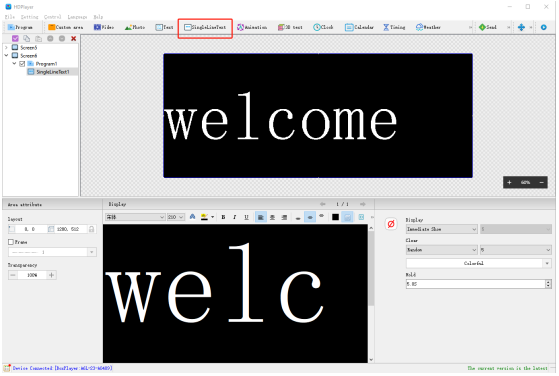This screenshot has width=559, height=376.
Task: Click the highlighted icon next to black swatch
Action: pyautogui.click(x=348, y=217)
